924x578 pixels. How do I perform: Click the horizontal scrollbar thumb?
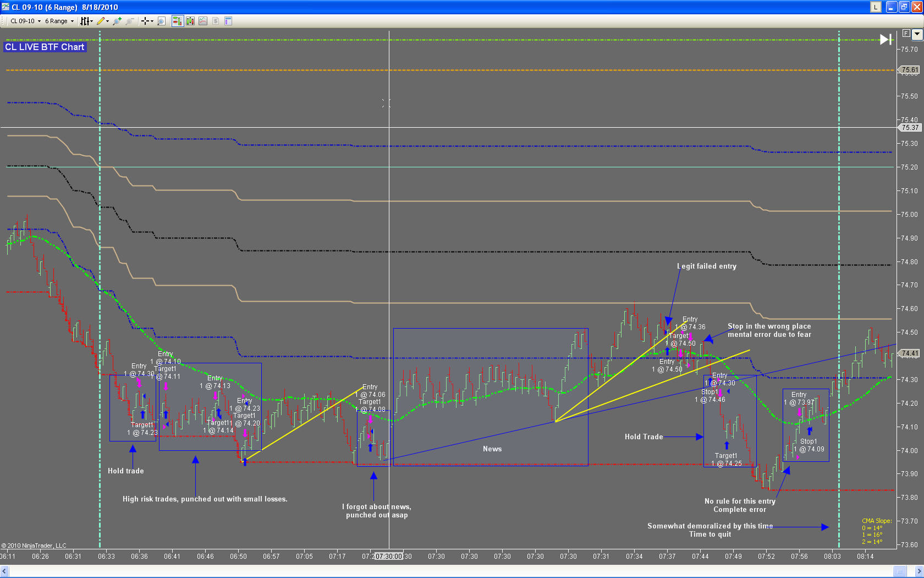tap(900, 571)
